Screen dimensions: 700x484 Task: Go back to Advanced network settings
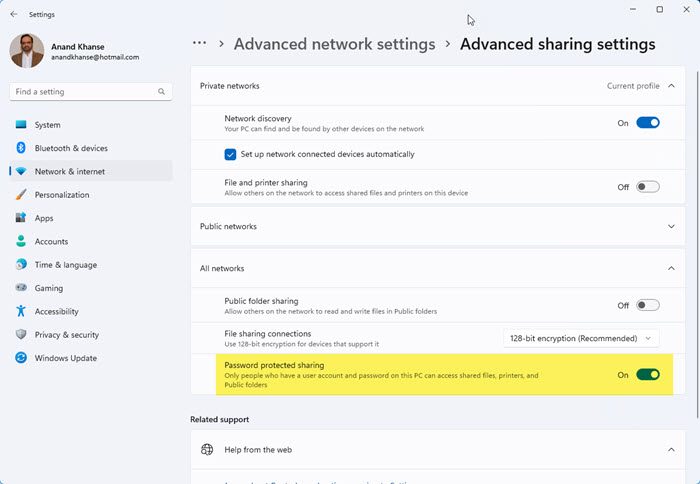pyautogui.click(x=334, y=44)
